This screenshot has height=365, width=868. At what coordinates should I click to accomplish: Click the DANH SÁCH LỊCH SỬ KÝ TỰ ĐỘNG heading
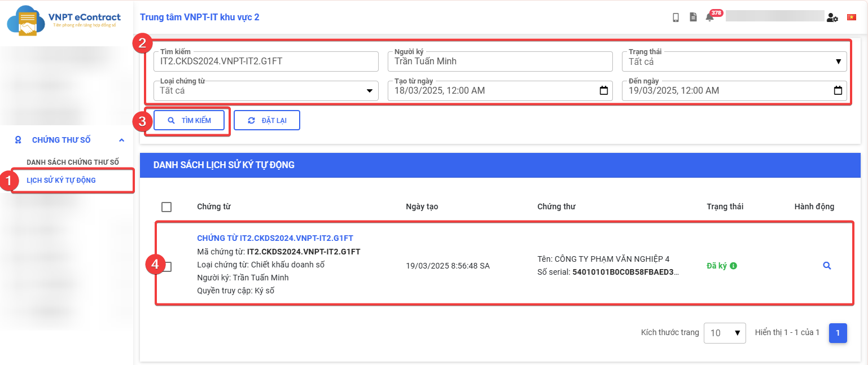pos(224,165)
